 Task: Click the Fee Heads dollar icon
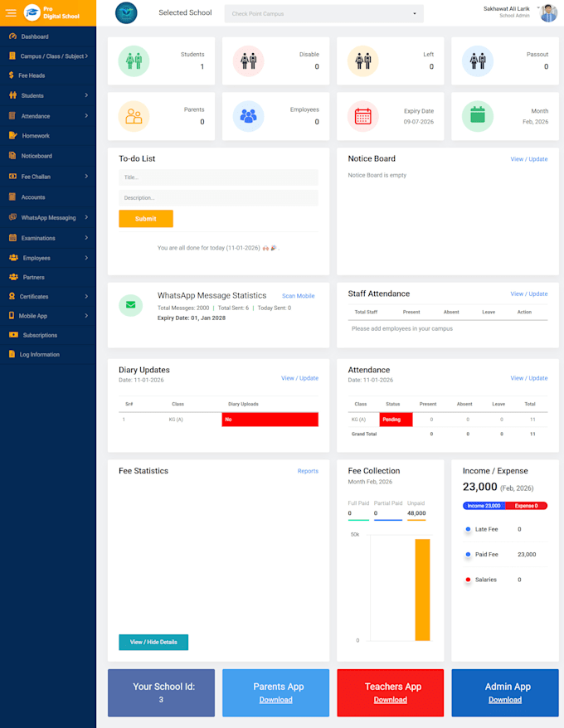point(11,75)
